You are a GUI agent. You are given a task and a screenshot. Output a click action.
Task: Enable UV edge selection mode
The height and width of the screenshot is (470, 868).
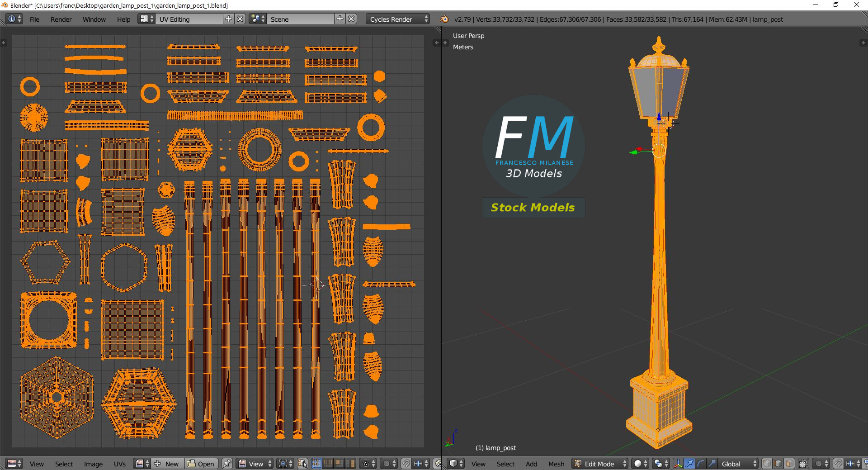[x=328, y=464]
